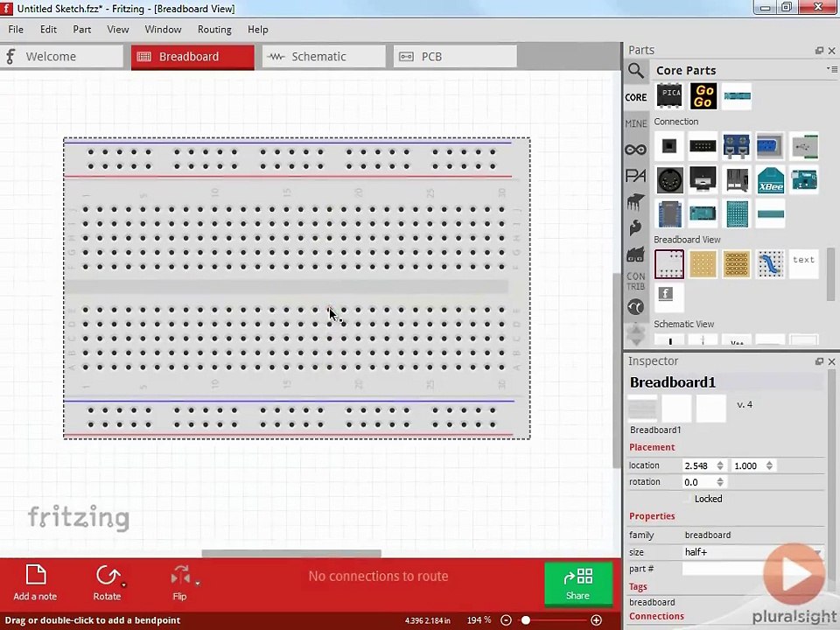840x630 pixels.
Task: Pick the round DIN connector part
Action: (x=669, y=180)
